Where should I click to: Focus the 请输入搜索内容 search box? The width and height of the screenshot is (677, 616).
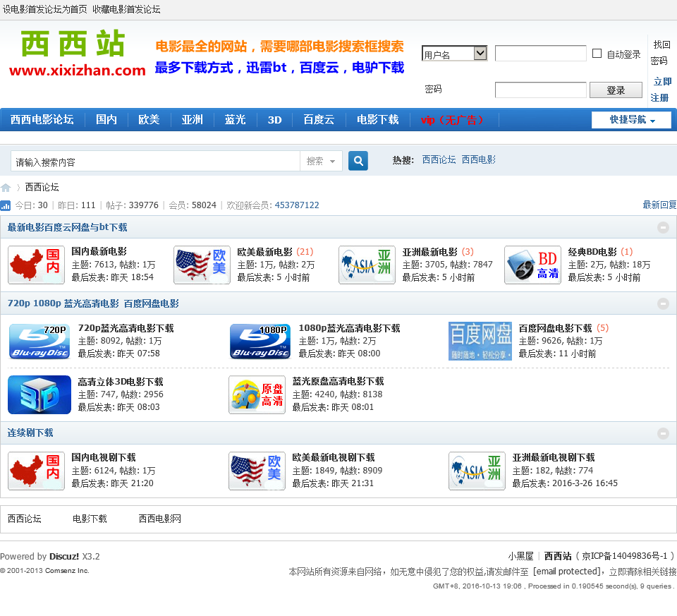155,161
